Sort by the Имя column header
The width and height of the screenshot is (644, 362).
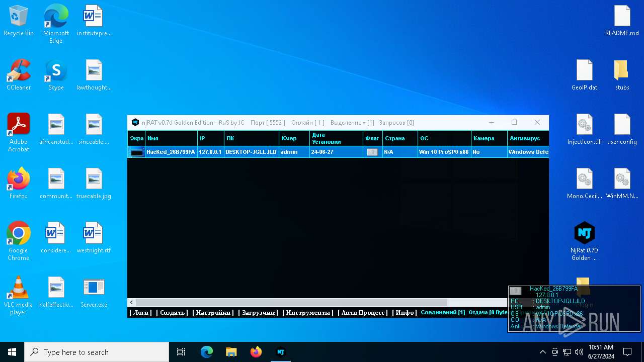[171, 138]
